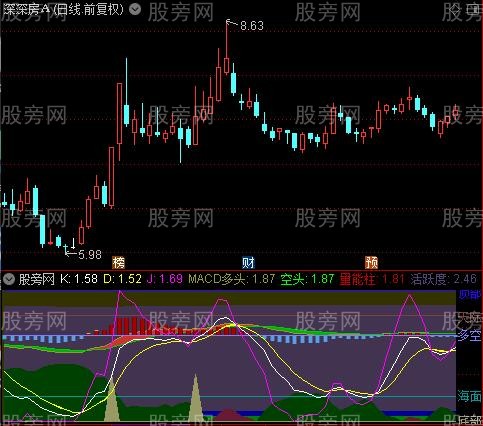
Task: Click the indicator name 股旁网
Action: point(37,279)
